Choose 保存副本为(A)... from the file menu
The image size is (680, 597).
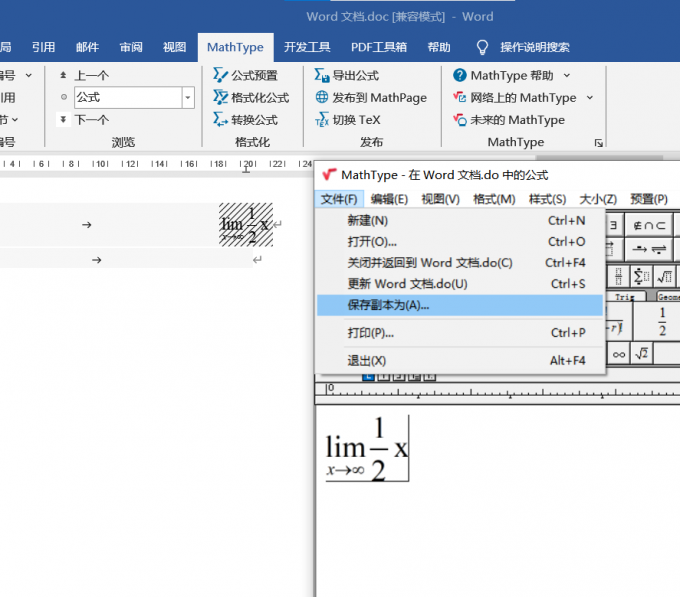click(x=388, y=305)
